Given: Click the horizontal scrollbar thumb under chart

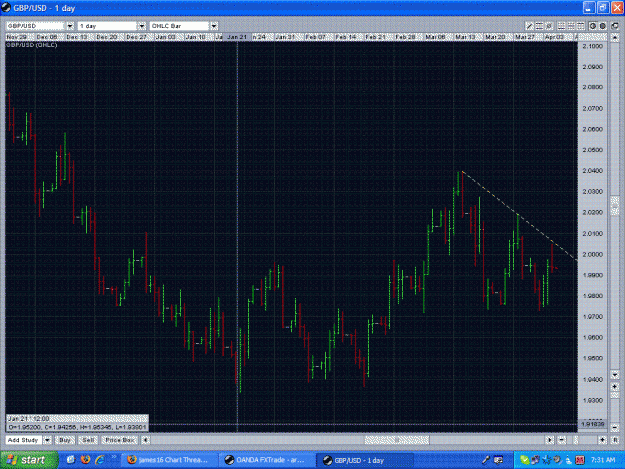Looking at the screenshot, I should click(x=397, y=440).
